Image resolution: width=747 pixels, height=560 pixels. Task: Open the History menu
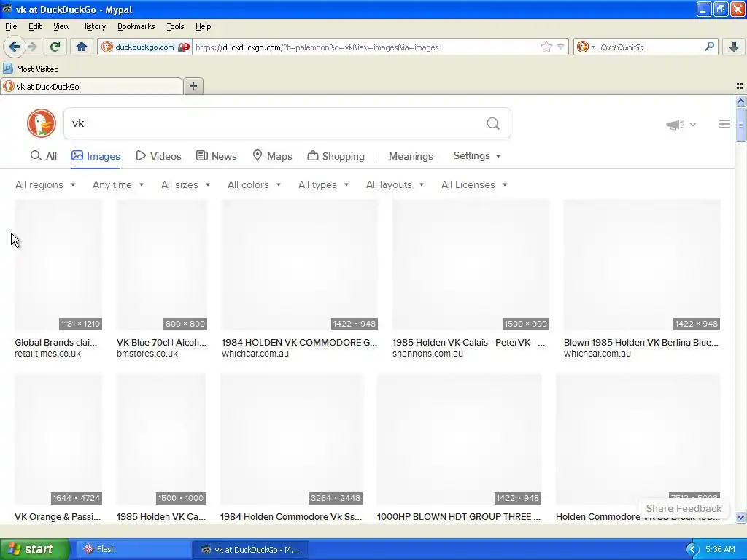(93, 26)
